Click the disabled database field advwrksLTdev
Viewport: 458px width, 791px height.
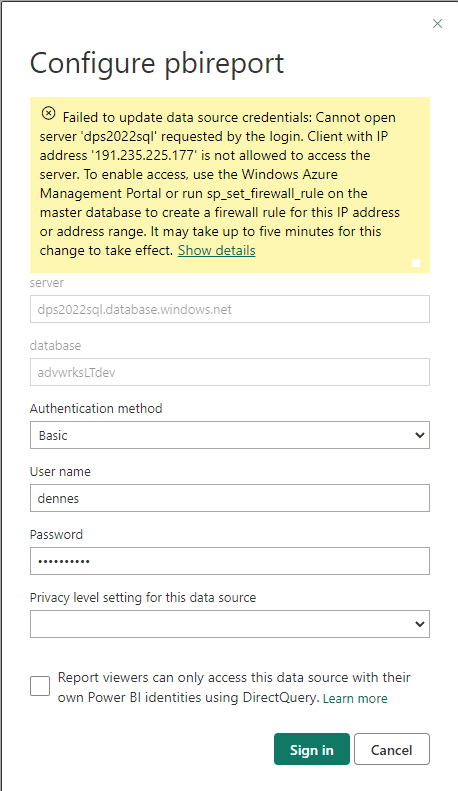click(230, 372)
